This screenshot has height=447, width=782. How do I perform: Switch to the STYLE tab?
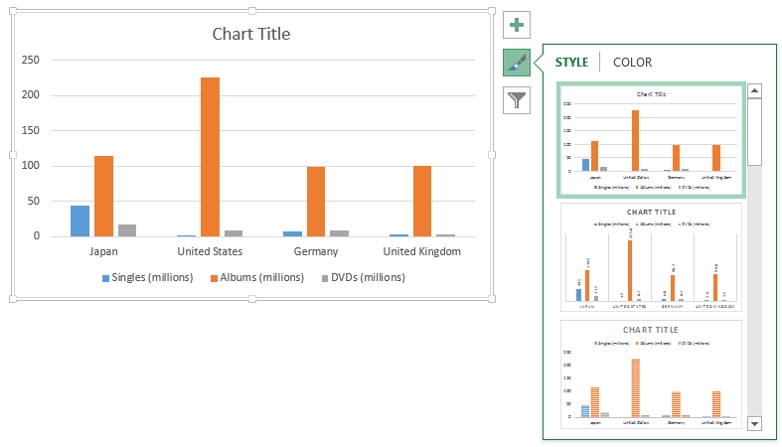572,62
